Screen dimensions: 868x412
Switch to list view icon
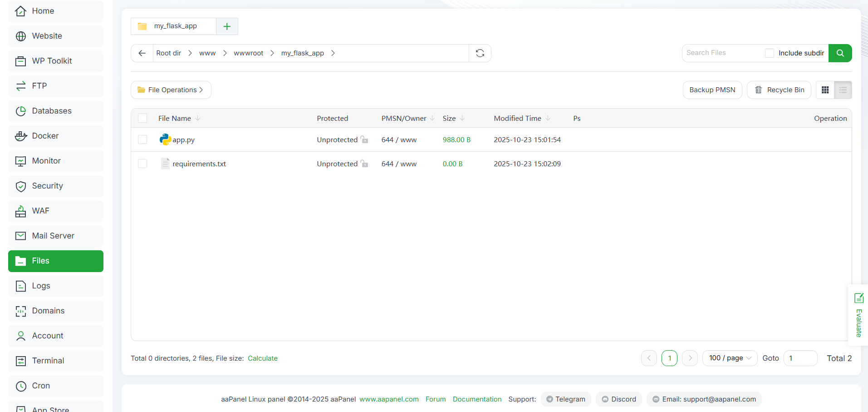coord(843,90)
